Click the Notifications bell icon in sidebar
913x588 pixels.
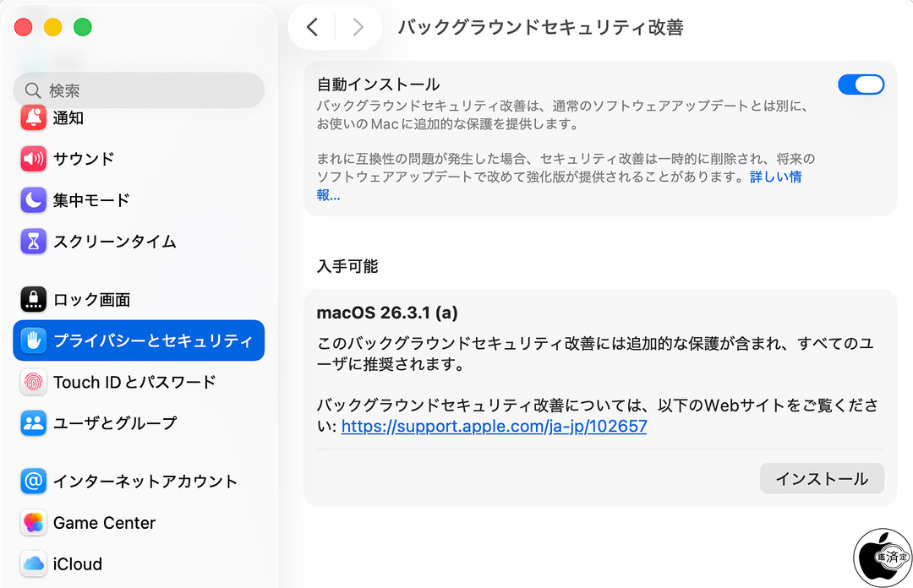[34, 117]
